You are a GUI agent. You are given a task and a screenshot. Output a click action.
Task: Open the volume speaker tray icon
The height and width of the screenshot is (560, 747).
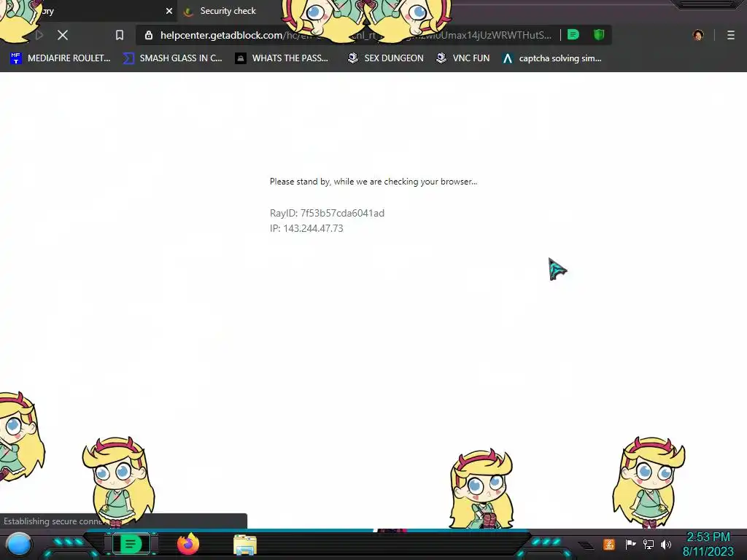(665, 544)
